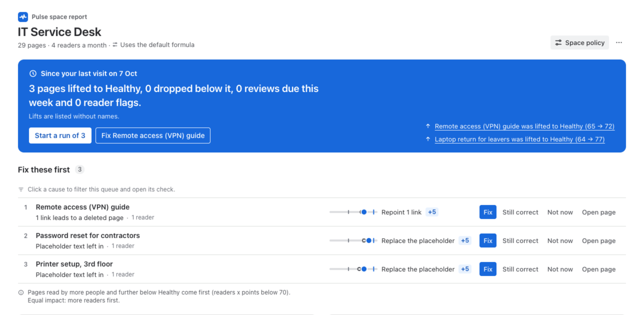The width and height of the screenshot is (644, 315).
Task: Click the filter icon above the queue
Action: coord(21,189)
